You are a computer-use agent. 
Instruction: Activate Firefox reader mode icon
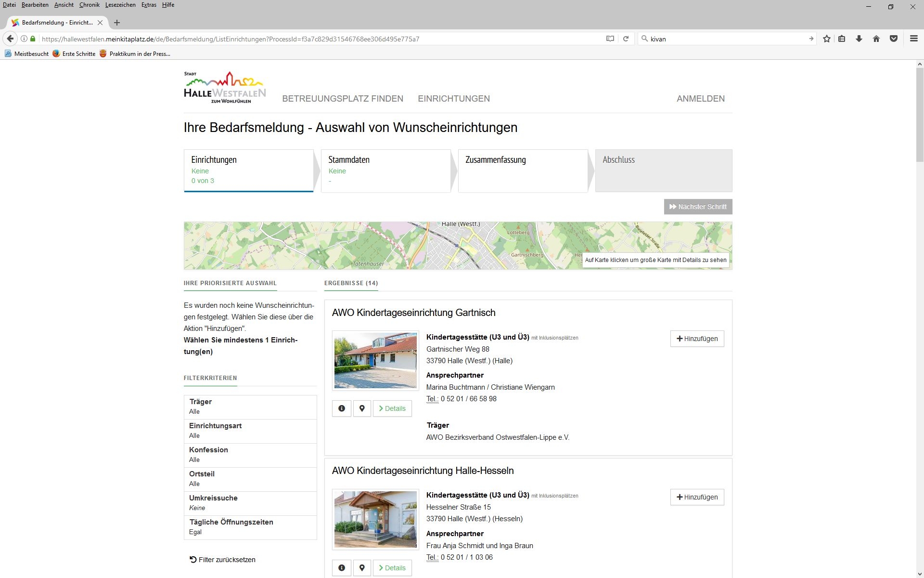click(x=610, y=39)
